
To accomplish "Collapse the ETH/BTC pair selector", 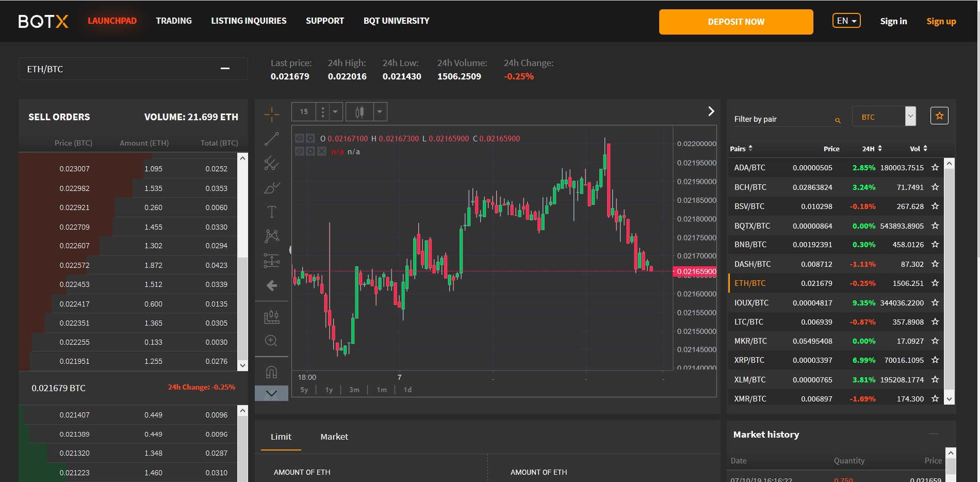I will pos(225,69).
